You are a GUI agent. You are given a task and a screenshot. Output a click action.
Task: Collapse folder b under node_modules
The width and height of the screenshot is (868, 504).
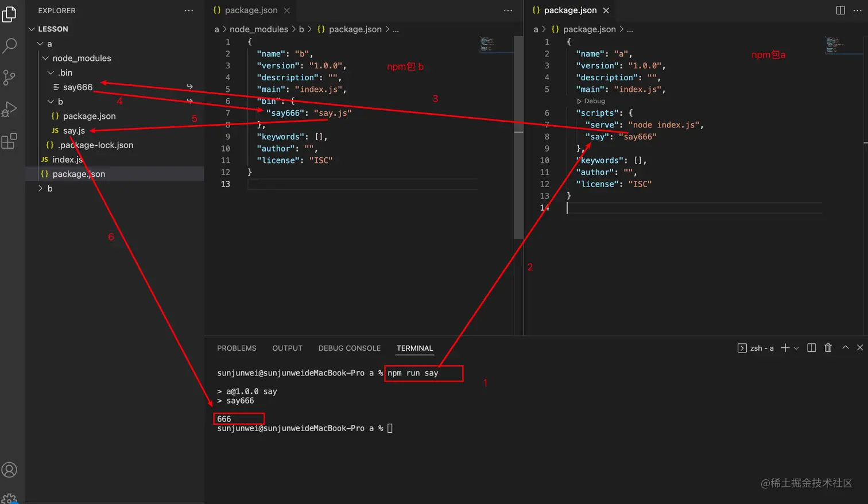(x=115, y=102)
